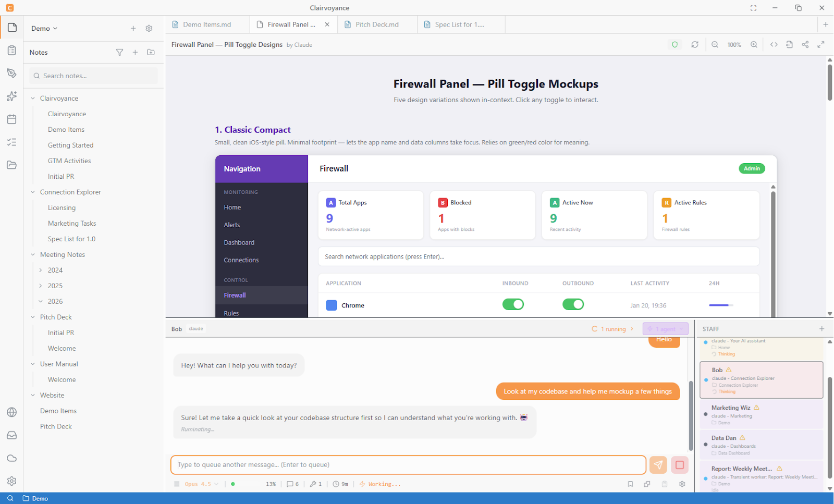Click the Search notes input field
Image resolution: width=834 pixels, height=504 pixels.
point(94,76)
